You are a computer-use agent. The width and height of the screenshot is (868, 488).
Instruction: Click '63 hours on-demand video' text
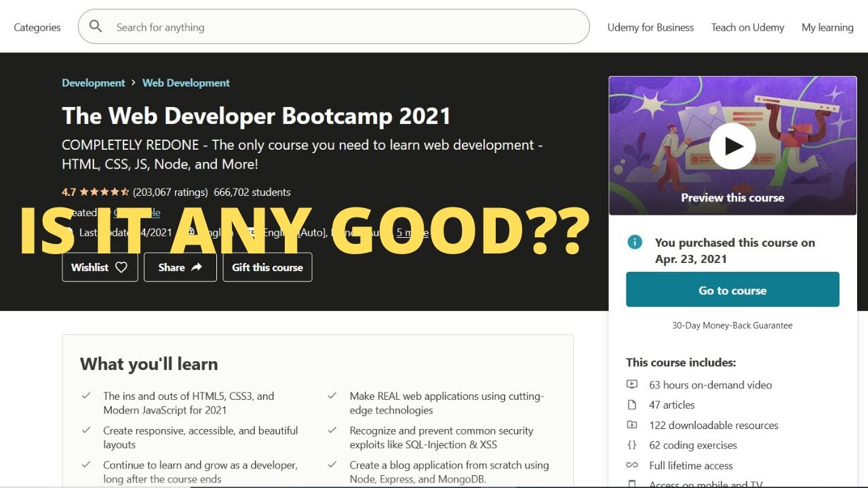pos(711,384)
